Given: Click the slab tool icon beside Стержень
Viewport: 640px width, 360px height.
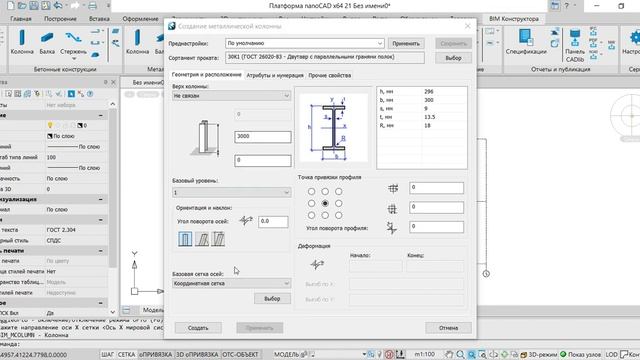Looking at the screenshot, I should (95, 54).
